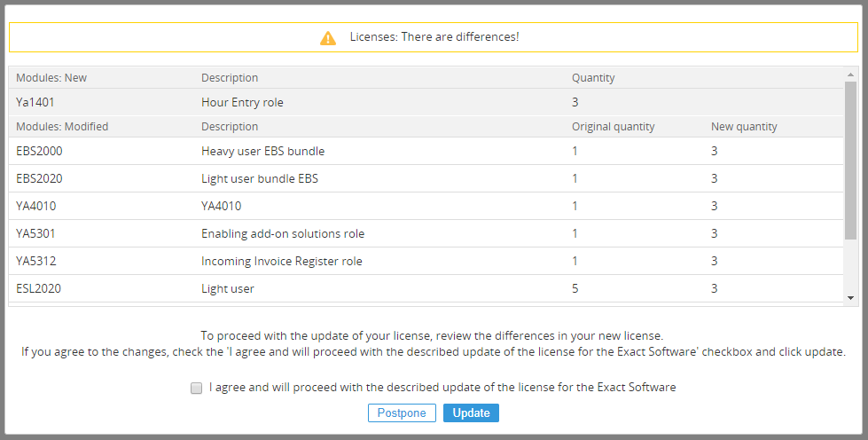
Task: Select the EBS2020 Light user bundle row
Action: pos(426,178)
